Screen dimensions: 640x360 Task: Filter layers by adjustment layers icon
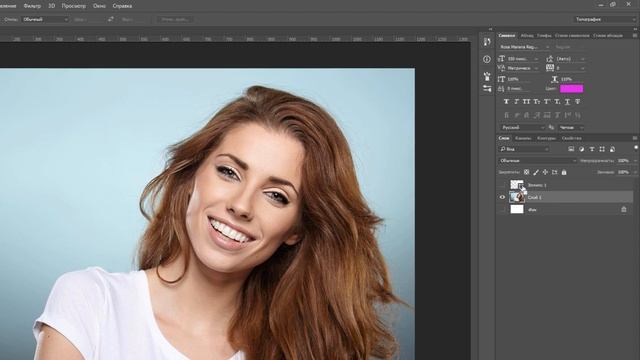[582, 149]
